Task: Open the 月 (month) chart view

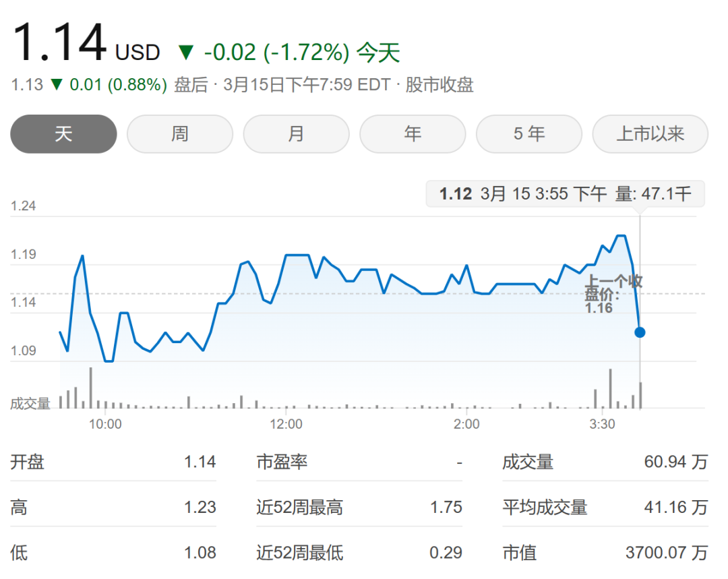Action: click(296, 134)
